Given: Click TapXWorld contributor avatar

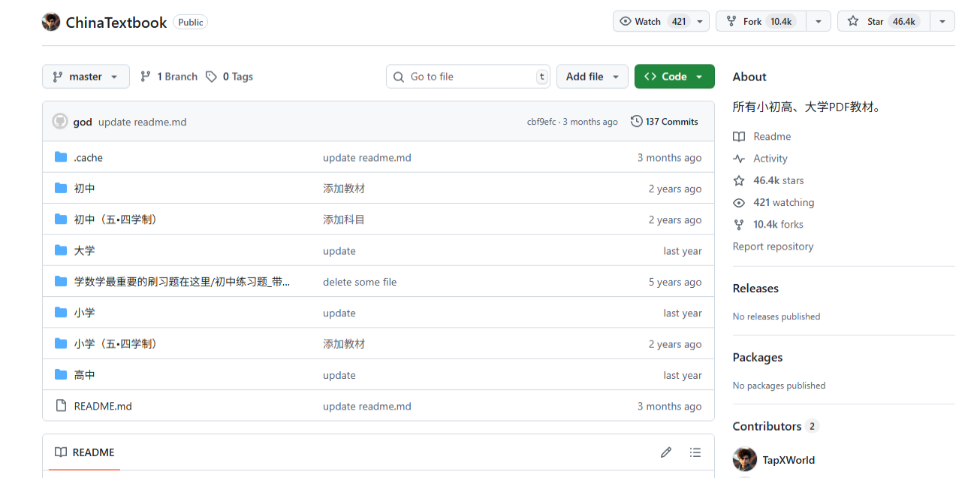Looking at the screenshot, I should [x=745, y=460].
